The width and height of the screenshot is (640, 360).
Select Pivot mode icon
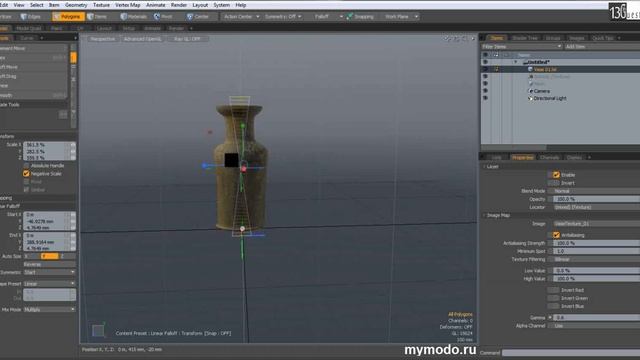[x=157, y=17]
